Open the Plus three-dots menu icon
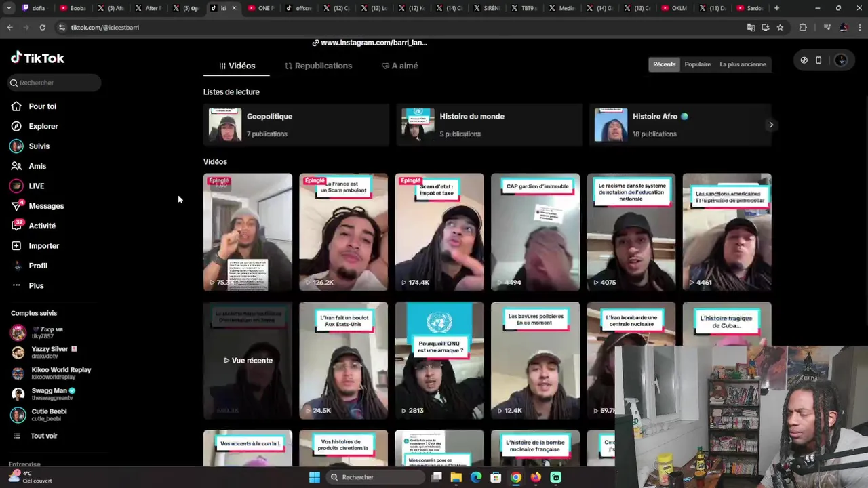The image size is (868, 488). coord(16,285)
